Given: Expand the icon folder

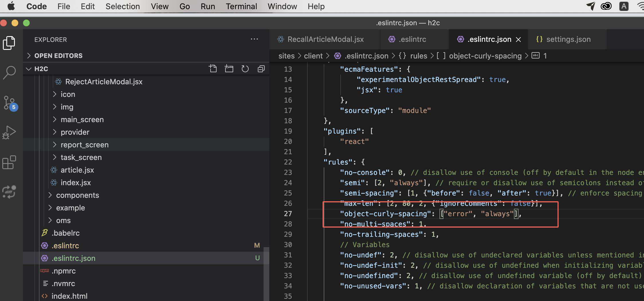Looking at the screenshot, I should (68, 94).
